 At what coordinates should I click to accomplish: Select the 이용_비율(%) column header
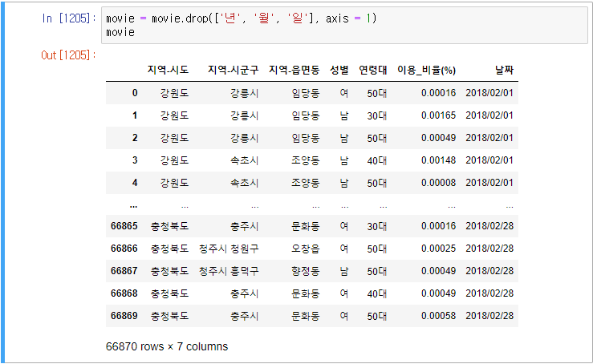tap(426, 70)
